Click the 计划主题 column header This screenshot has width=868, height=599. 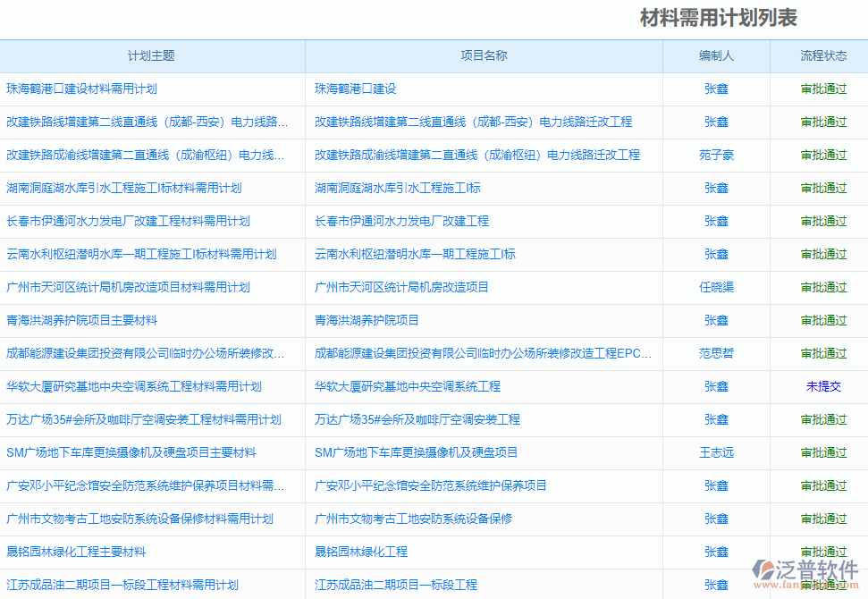click(x=152, y=55)
